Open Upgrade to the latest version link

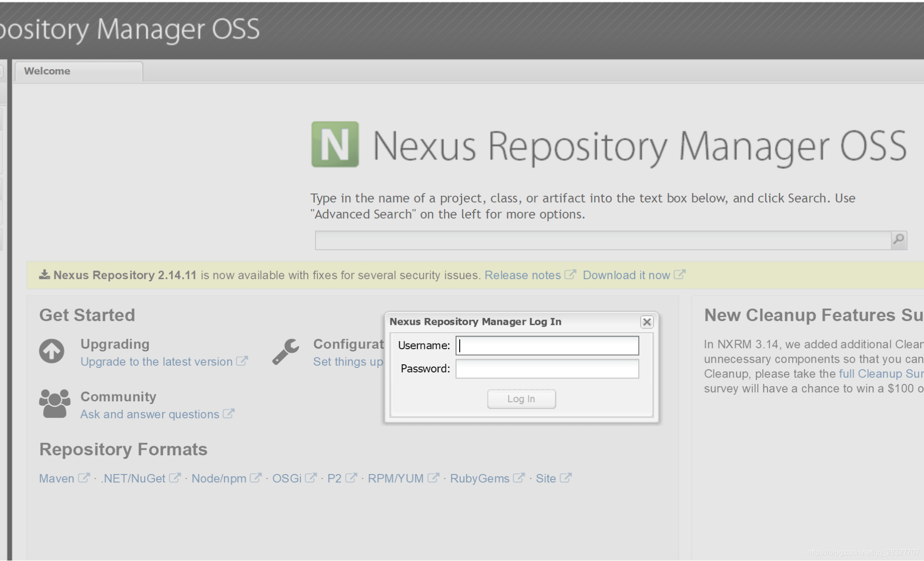pos(156,362)
